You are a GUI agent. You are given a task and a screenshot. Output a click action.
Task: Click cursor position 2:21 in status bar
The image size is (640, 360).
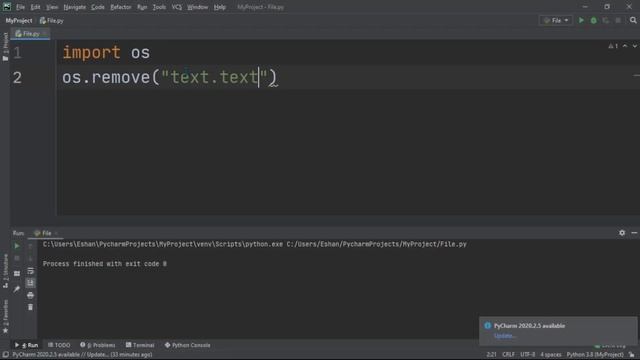coord(491,355)
